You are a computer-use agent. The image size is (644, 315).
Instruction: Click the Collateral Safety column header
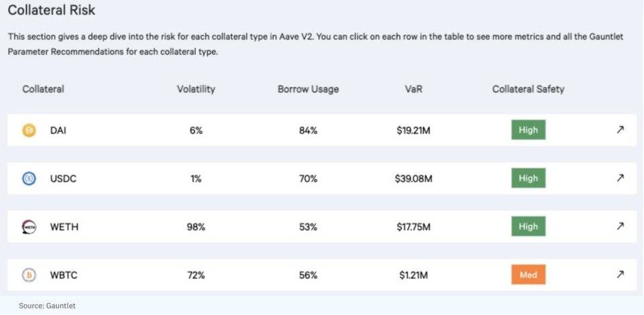(528, 89)
